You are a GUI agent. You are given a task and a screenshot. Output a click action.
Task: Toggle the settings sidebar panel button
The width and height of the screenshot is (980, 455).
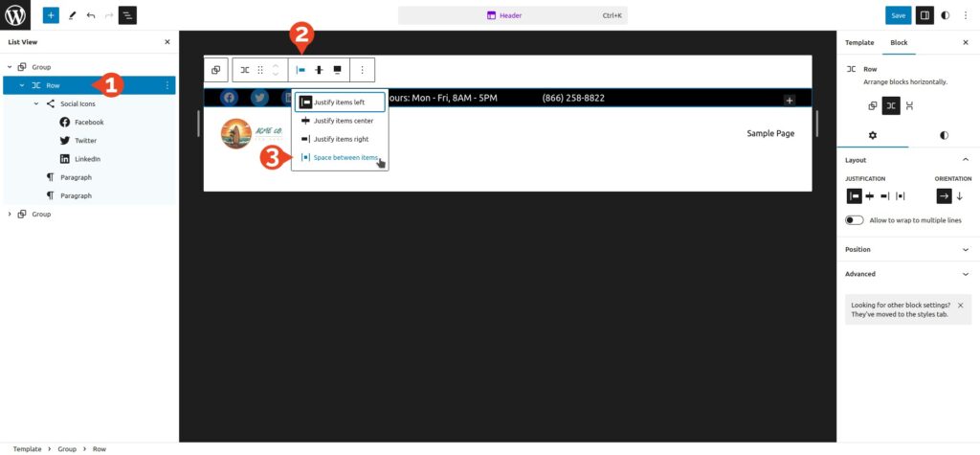(x=924, y=15)
